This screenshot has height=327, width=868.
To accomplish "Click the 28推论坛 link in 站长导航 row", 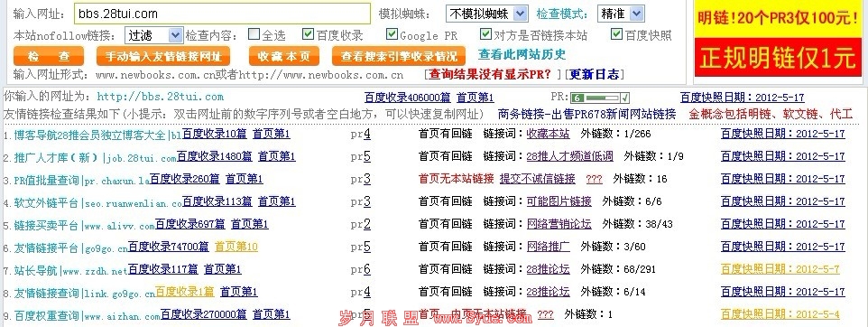I will tap(548, 269).
